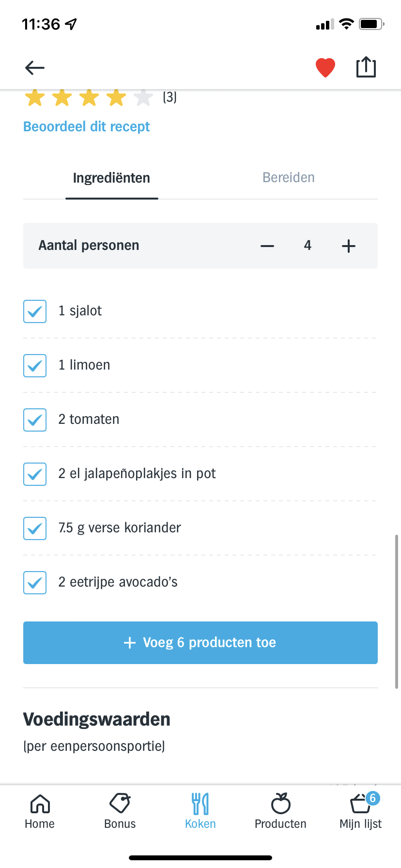
Task: Open the Mijn lijst basket icon
Action: click(x=360, y=804)
